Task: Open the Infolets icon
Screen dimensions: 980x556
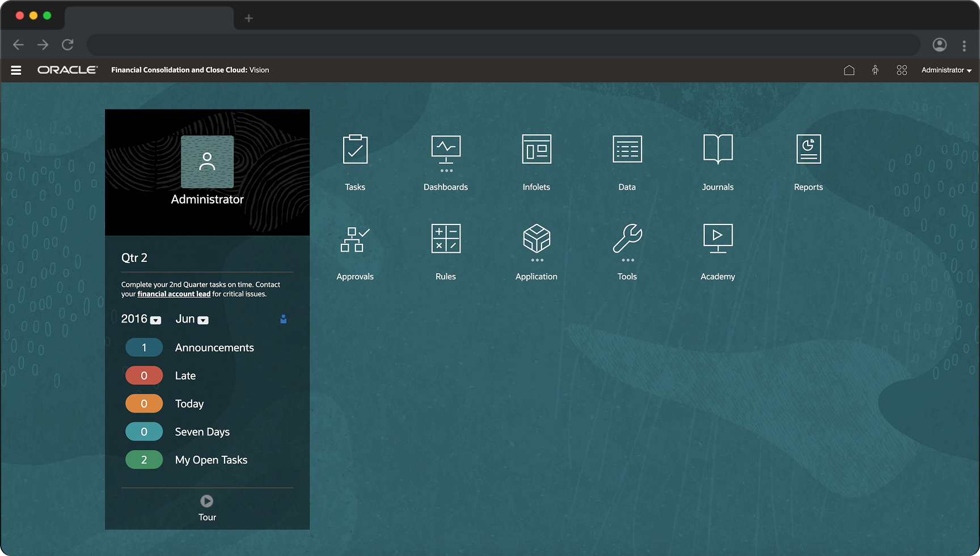Action: [537, 150]
